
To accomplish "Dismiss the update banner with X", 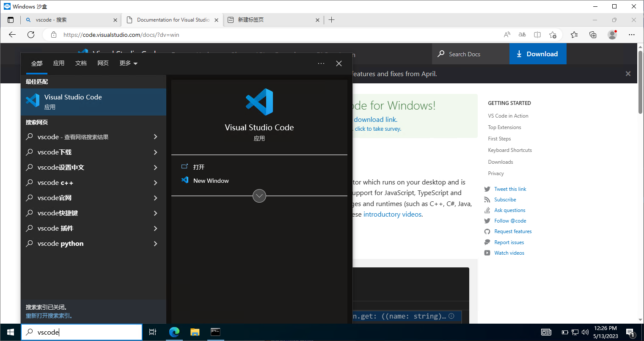I will coord(628,74).
